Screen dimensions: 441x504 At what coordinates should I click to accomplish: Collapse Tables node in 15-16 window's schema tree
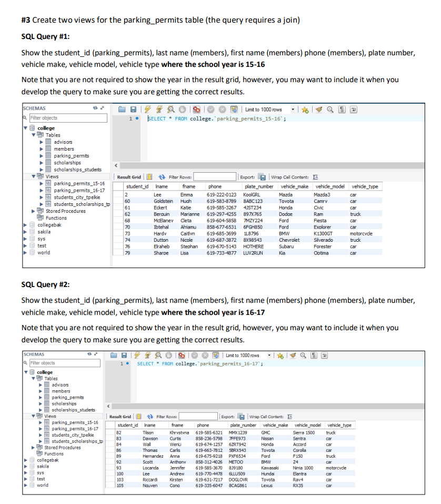tap(33, 135)
